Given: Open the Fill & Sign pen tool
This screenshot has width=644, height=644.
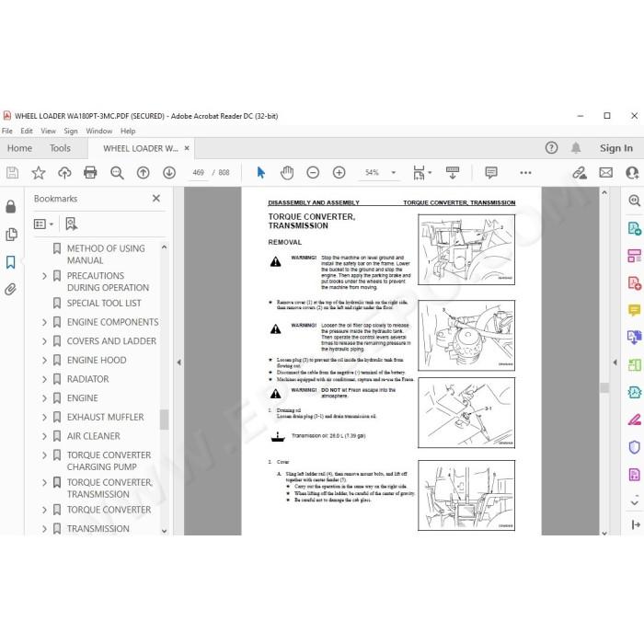Looking at the screenshot, I should 635,420.
